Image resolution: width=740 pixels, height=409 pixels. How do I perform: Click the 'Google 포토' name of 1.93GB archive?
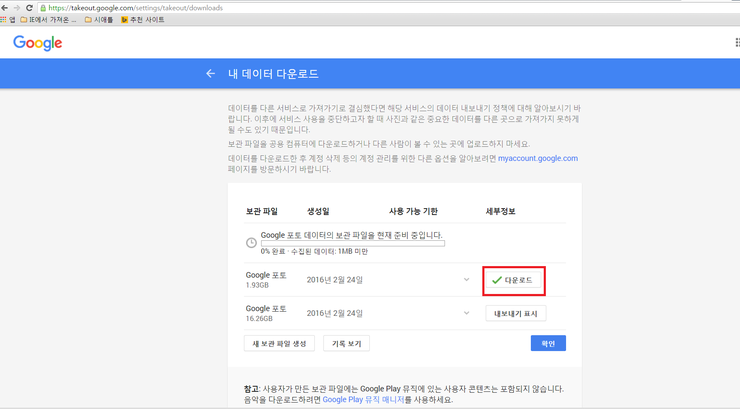tap(266, 275)
